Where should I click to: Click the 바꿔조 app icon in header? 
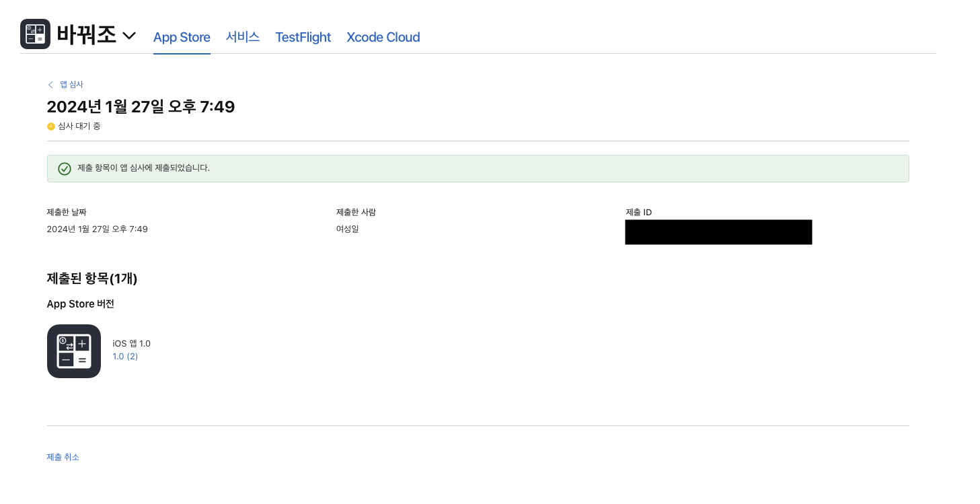point(36,34)
